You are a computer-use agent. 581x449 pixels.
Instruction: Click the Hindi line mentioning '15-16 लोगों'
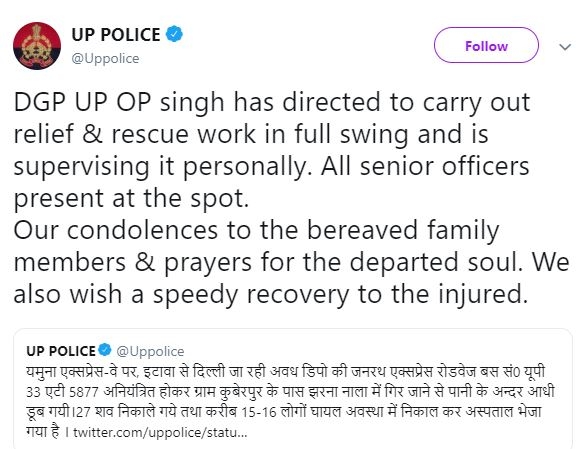click(x=284, y=412)
